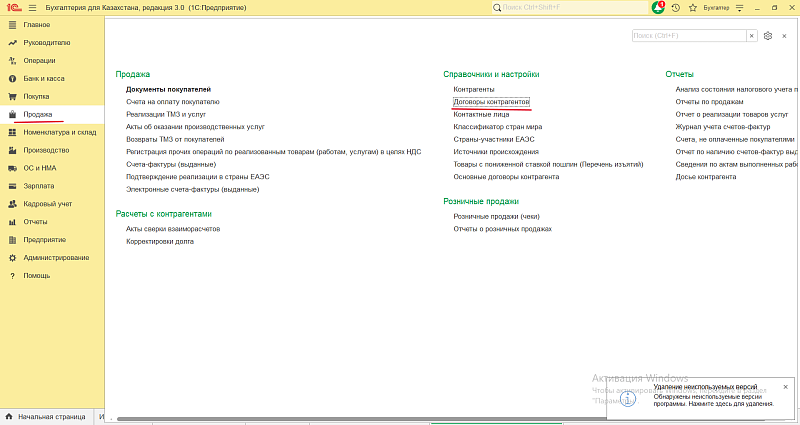Open menu settings gear icon
Image resolution: width=800 pixels, height=425 pixels.
click(768, 36)
